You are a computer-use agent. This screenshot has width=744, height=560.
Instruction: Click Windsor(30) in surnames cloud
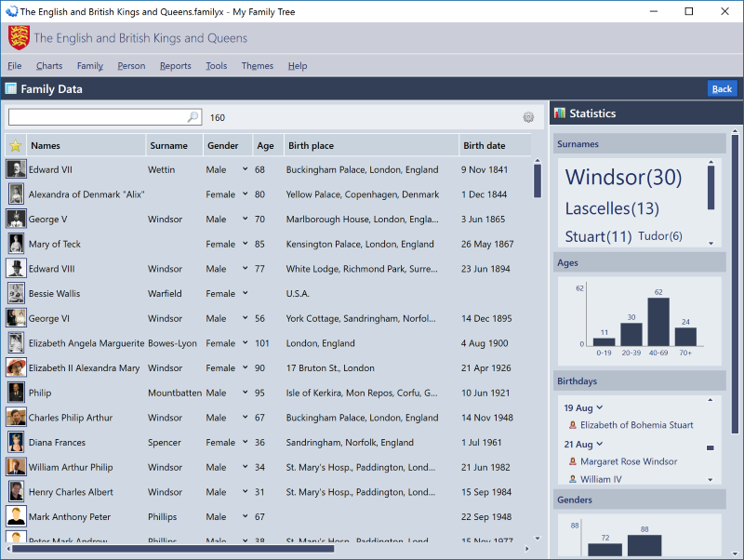click(623, 178)
